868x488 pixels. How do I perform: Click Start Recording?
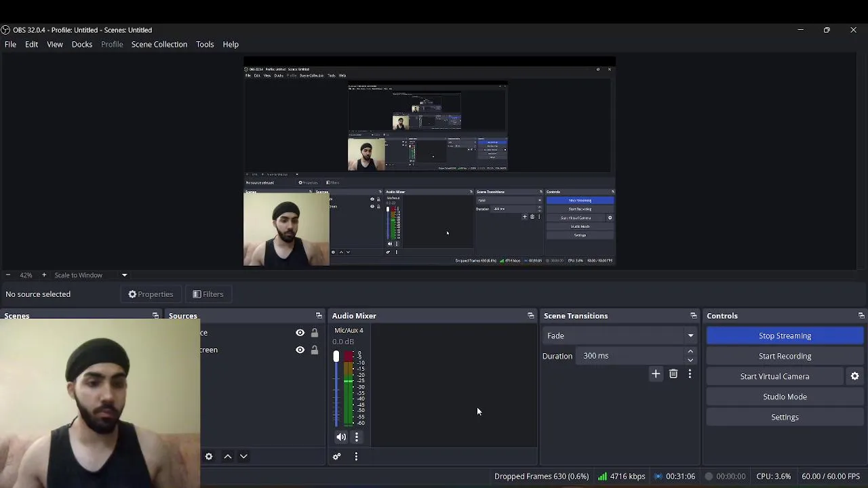[x=785, y=356]
